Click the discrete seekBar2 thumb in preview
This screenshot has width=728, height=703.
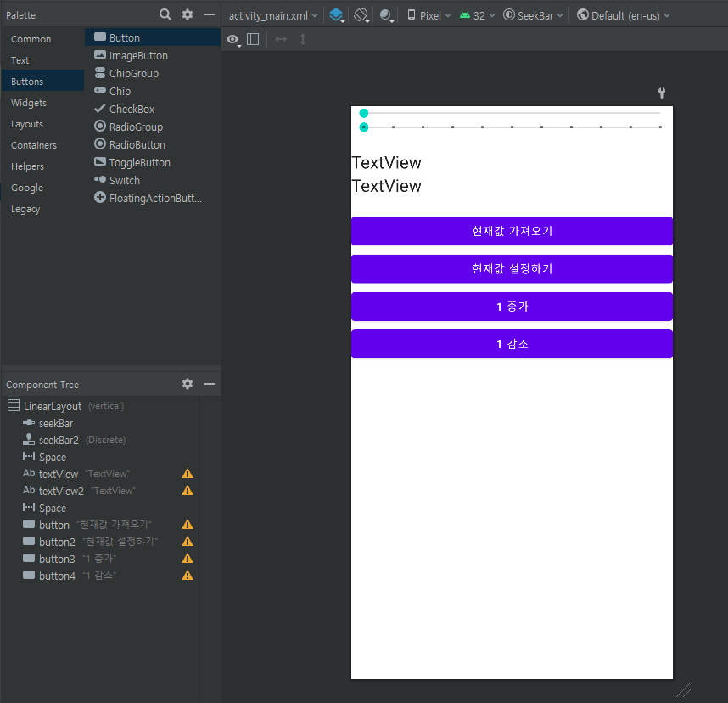coord(364,127)
